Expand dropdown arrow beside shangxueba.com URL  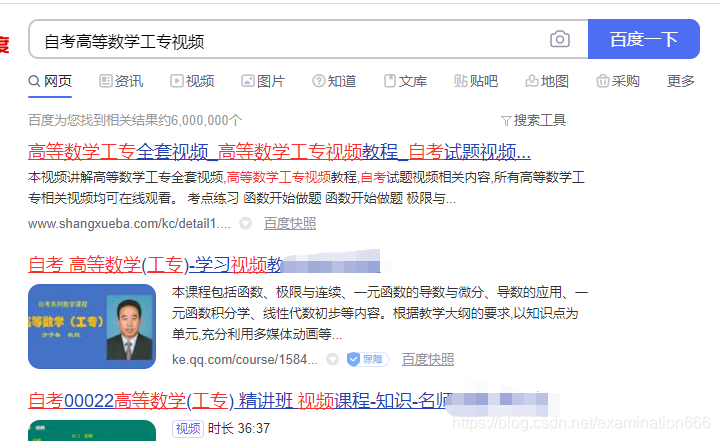246,224
